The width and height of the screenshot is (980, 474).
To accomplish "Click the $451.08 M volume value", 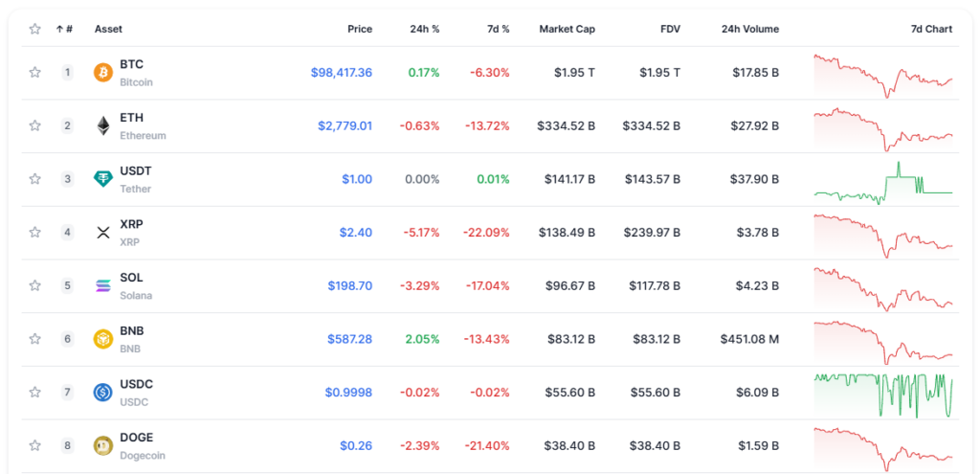I will pos(749,339).
